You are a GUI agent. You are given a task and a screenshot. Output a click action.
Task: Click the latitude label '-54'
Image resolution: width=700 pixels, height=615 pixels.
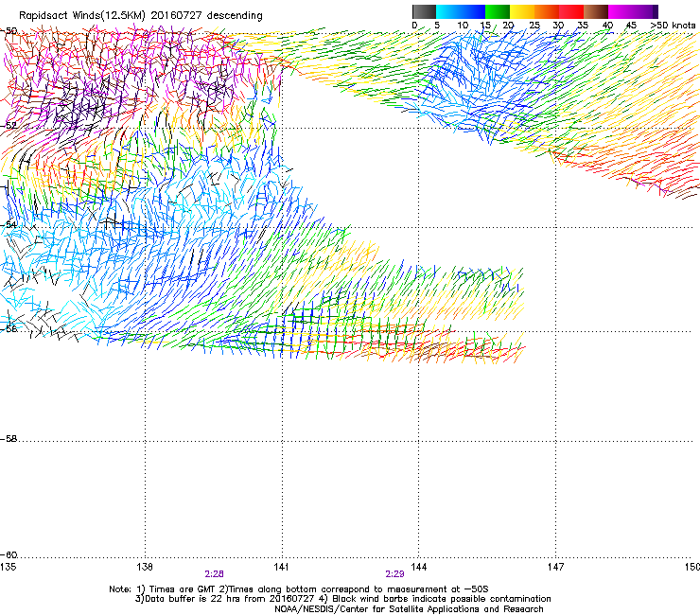point(9,224)
